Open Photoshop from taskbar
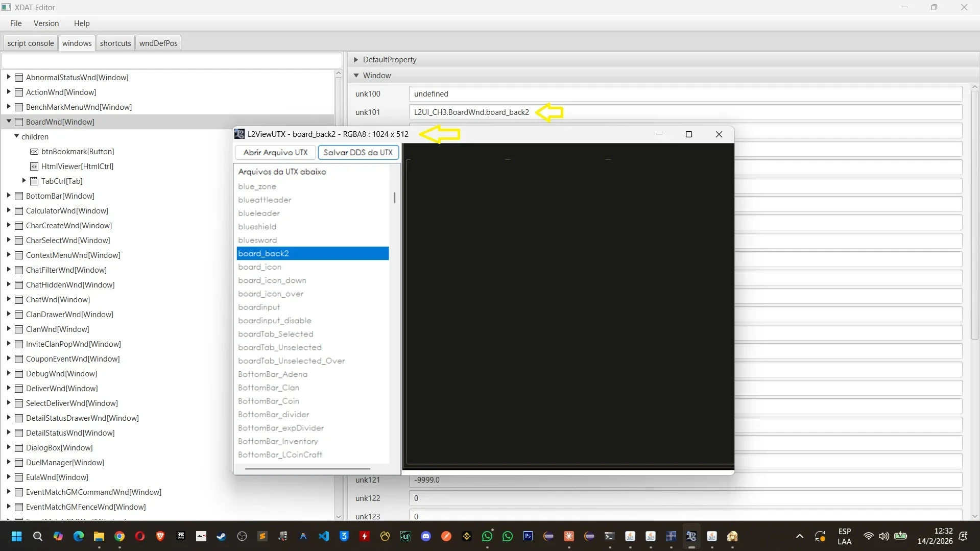Image resolution: width=980 pixels, height=551 pixels. [x=528, y=536]
